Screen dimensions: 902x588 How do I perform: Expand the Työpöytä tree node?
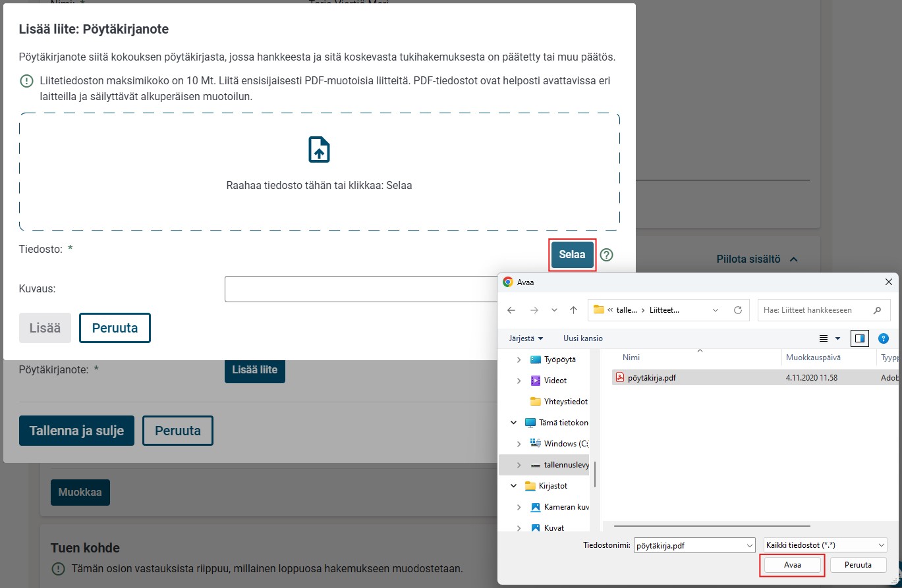pos(519,360)
